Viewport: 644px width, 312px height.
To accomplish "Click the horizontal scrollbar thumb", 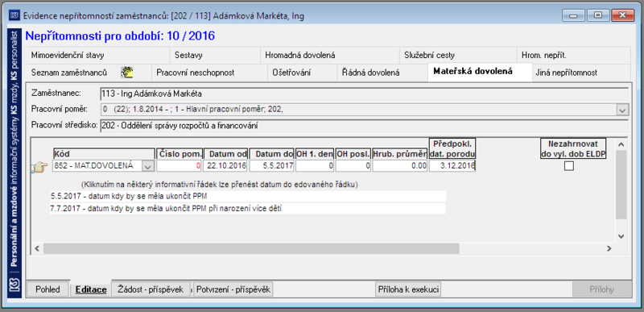I will coord(251,248).
